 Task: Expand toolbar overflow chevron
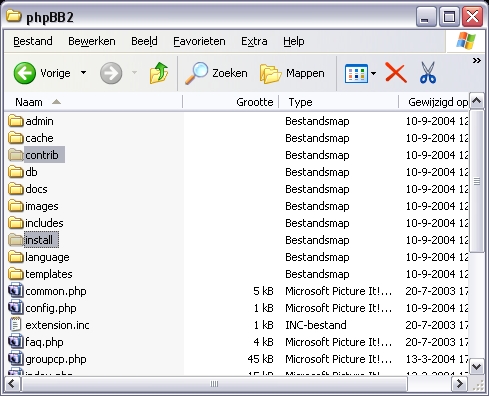477,60
